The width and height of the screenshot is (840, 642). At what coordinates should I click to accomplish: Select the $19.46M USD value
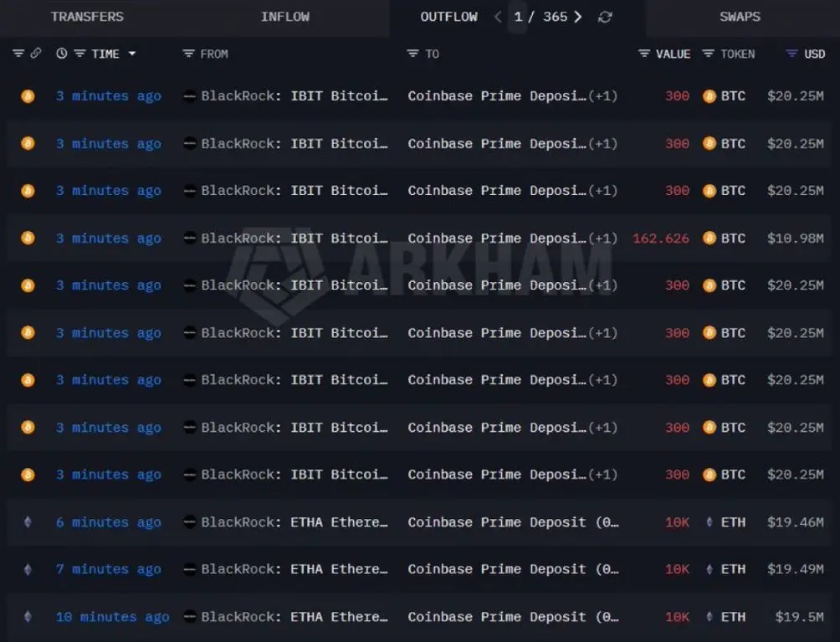click(796, 522)
